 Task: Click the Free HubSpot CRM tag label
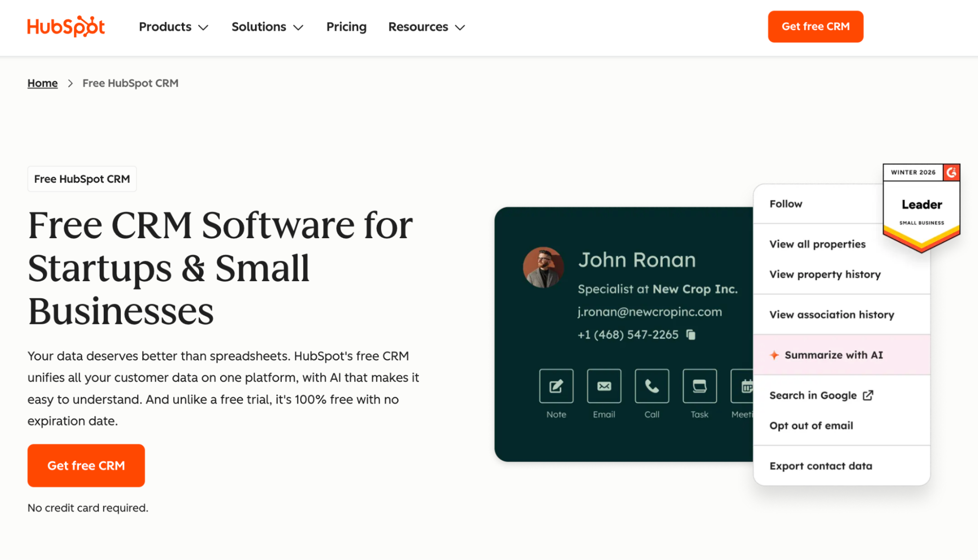(x=82, y=179)
